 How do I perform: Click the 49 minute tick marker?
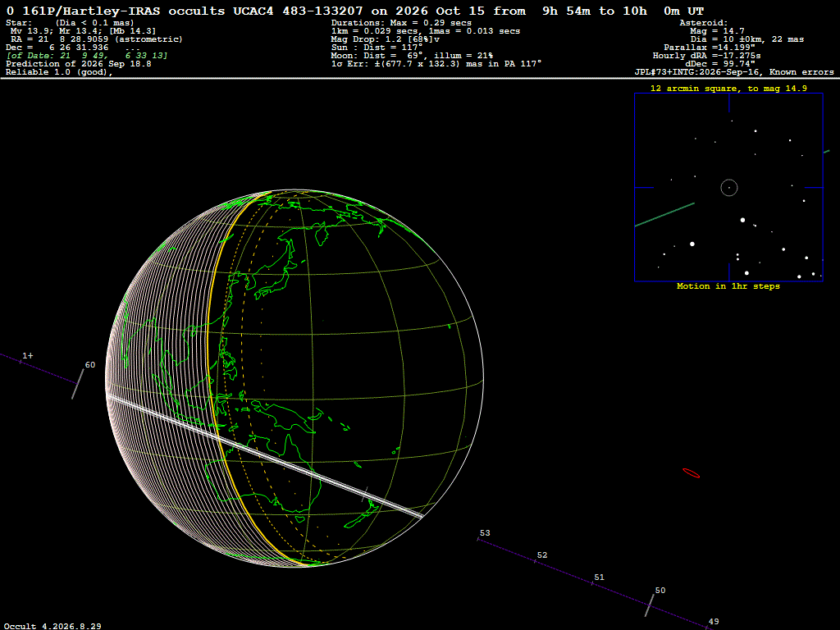[x=707, y=627]
